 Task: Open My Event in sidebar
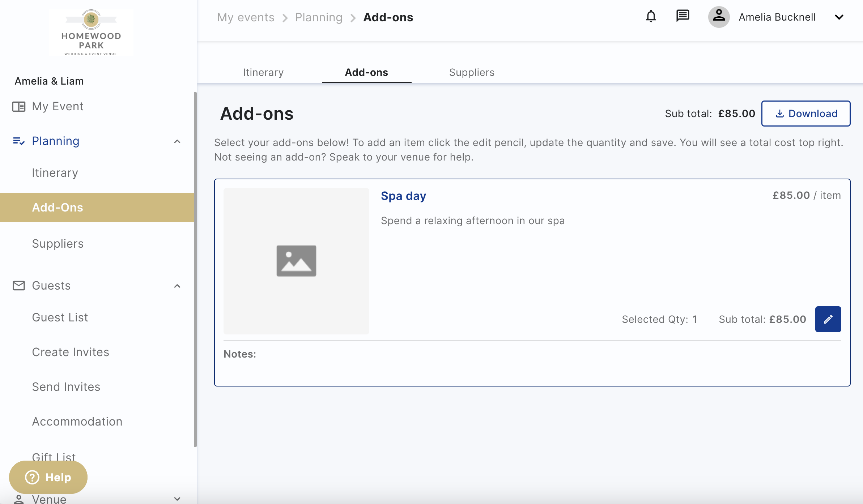coord(58,106)
